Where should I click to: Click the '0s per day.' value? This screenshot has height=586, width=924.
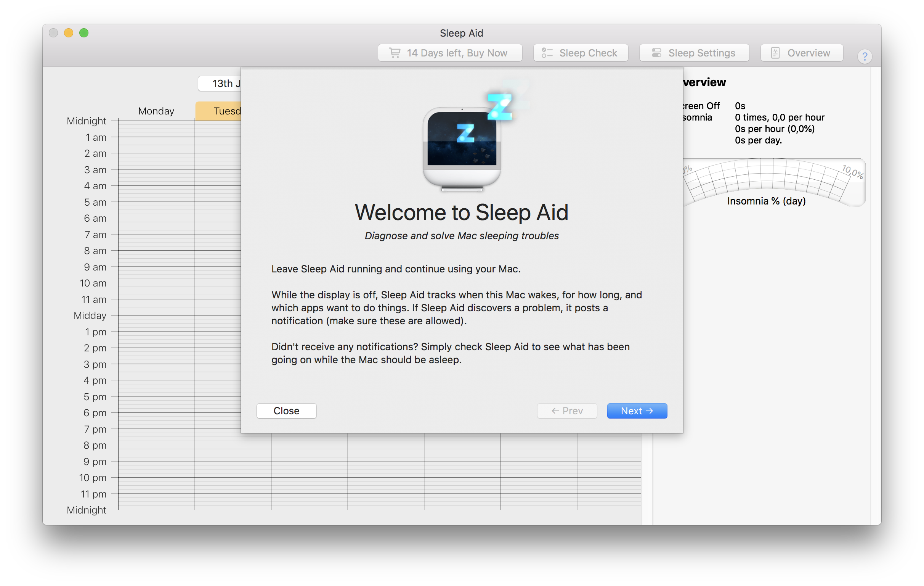pos(758,140)
